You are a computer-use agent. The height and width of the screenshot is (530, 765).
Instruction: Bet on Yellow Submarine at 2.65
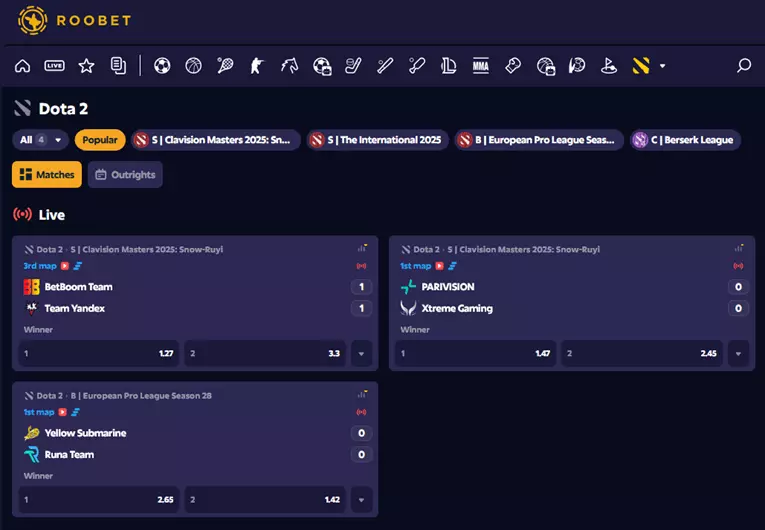[99, 499]
